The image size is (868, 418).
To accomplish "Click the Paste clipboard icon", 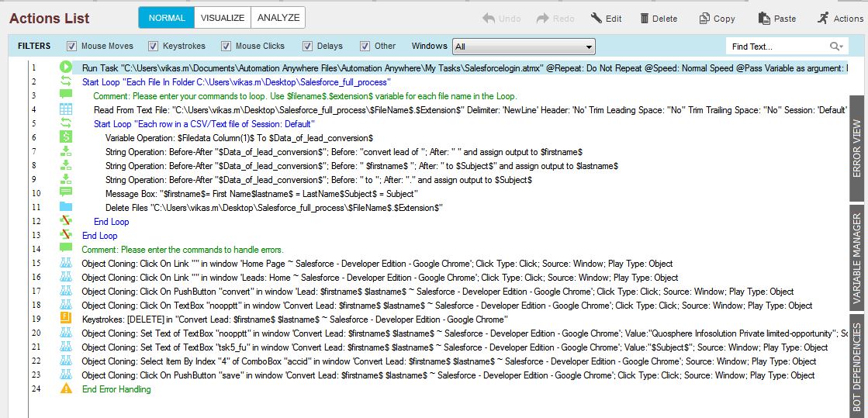I will (x=765, y=18).
